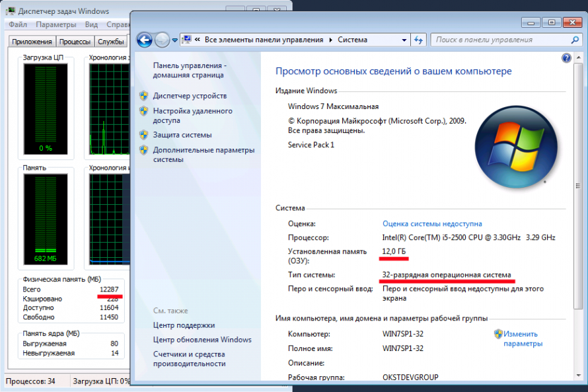
Task: Open the blue Help question mark icon
Action: click(x=566, y=58)
